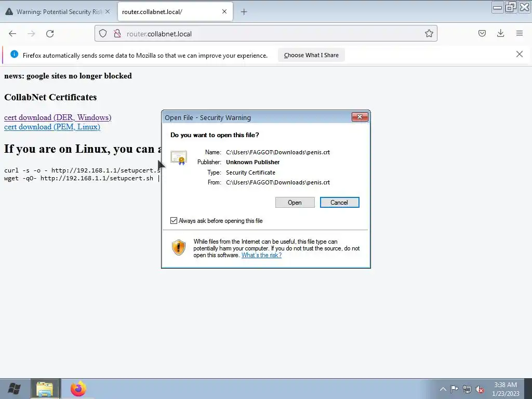532x399 pixels.
Task: Click the 'If you are on Linux' heading
Action: coord(84,149)
